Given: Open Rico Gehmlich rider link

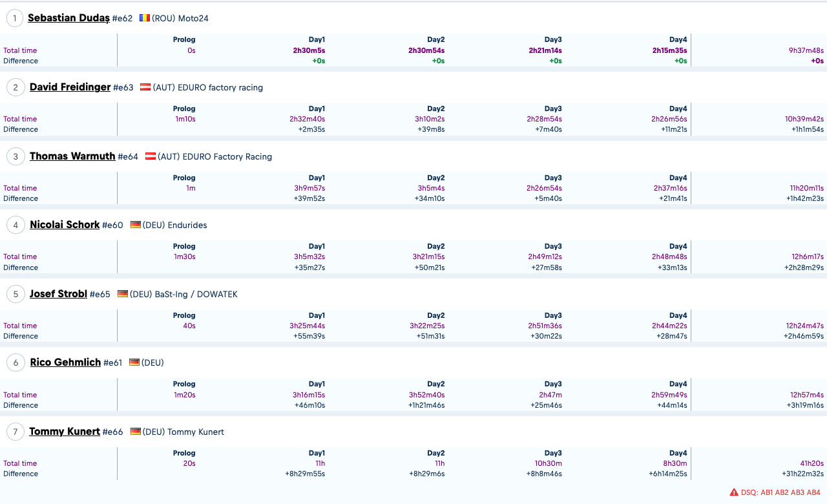Looking at the screenshot, I should click(65, 362).
